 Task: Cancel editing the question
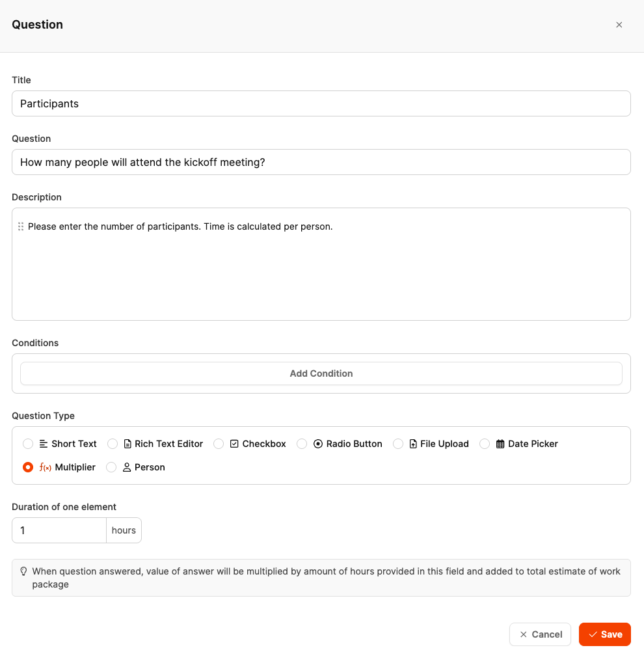(x=540, y=634)
